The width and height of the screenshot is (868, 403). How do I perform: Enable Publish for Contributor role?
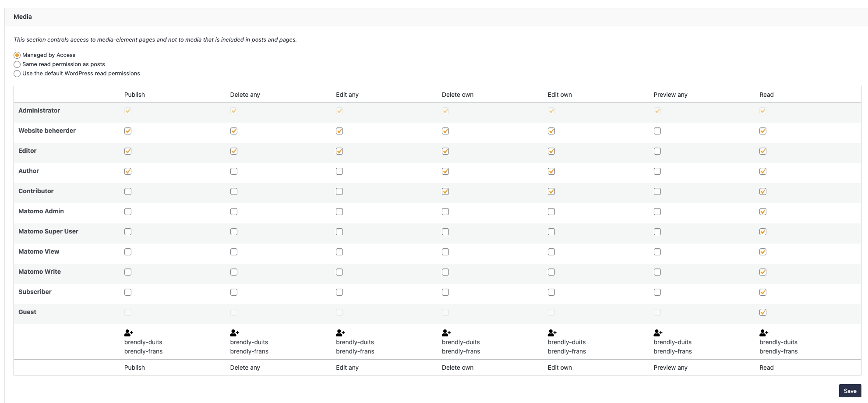click(128, 191)
